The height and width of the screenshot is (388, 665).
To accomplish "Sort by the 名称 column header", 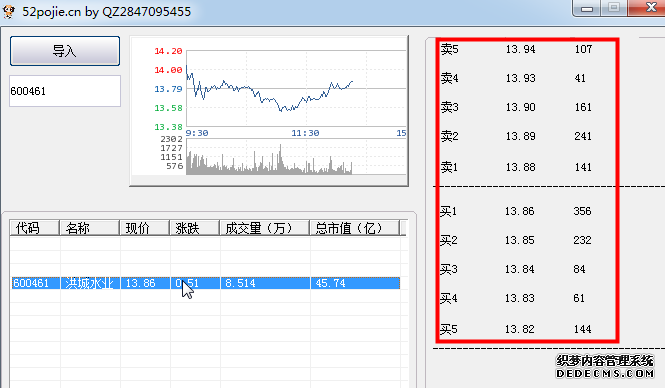I will coord(89,228).
